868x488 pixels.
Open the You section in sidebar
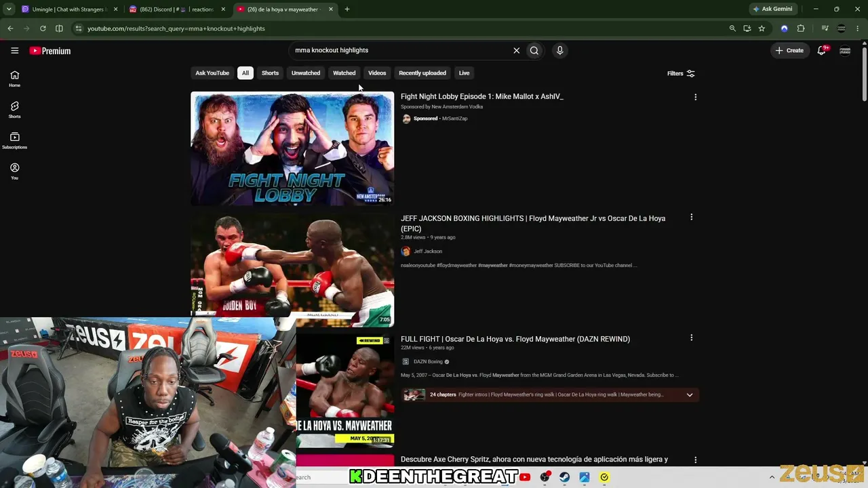click(14, 171)
